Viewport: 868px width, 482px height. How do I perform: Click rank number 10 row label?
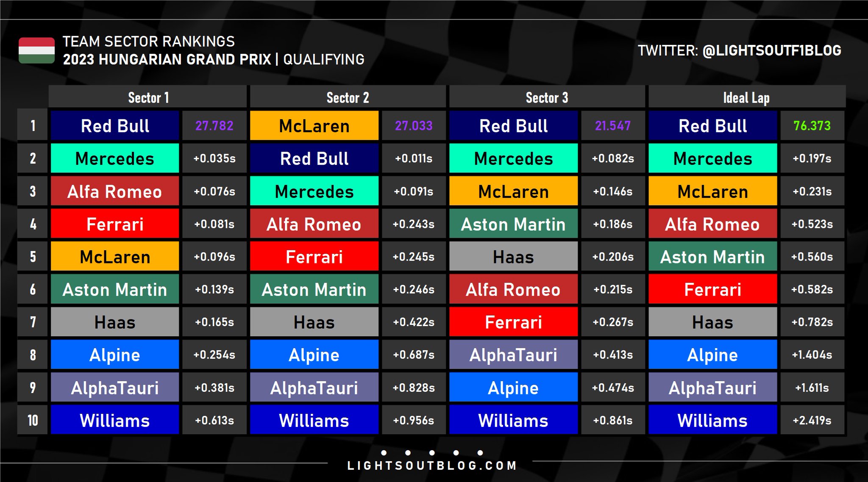(33, 420)
